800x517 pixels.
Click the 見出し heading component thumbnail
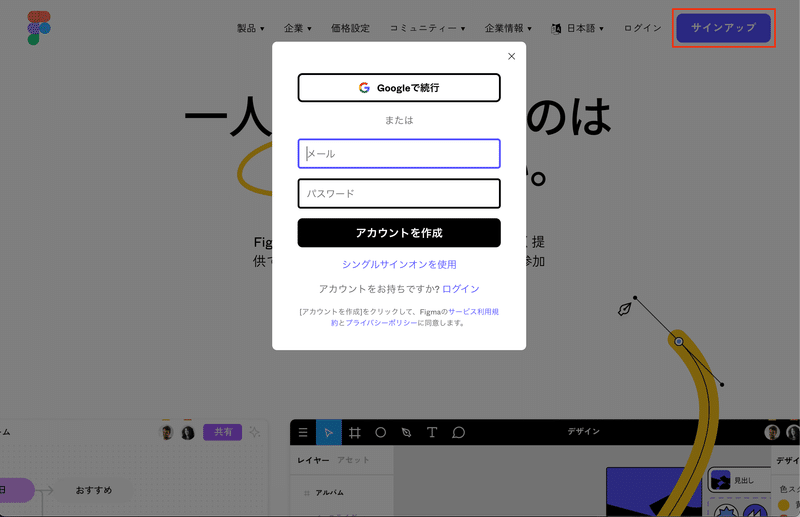(x=720, y=480)
